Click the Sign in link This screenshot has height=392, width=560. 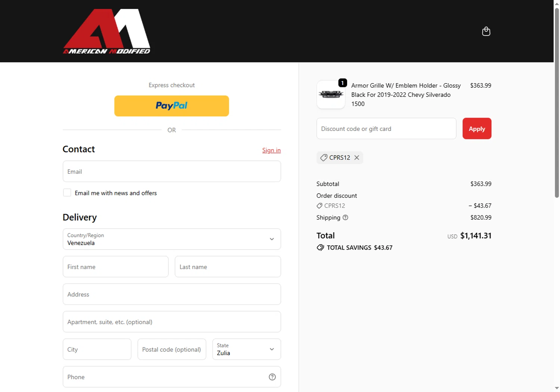click(x=271, y=150)
